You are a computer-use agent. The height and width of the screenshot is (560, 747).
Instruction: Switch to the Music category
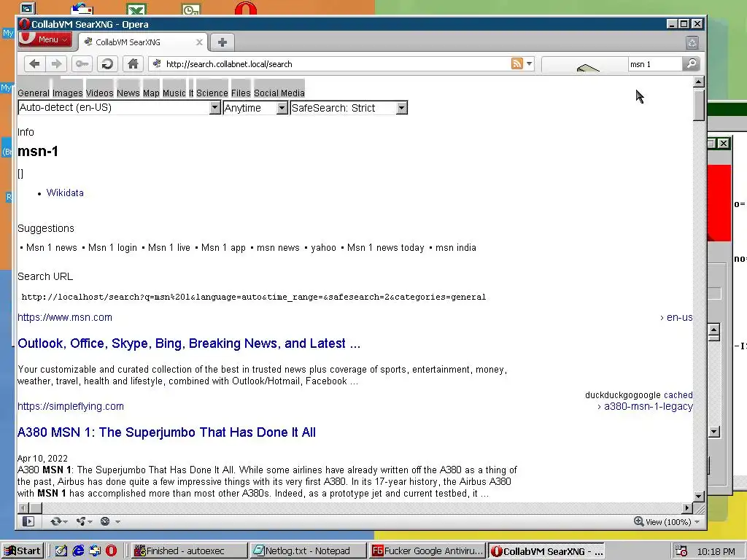coord(174,93)
